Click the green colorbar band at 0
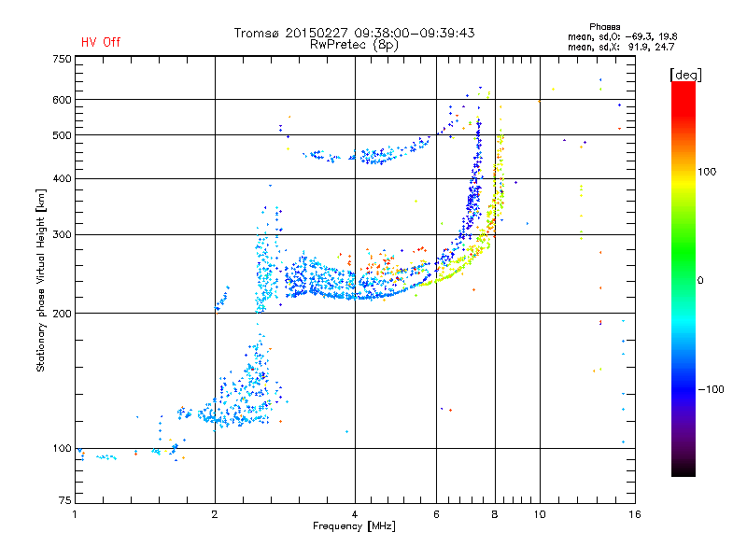Screen dimensions: 747x560 (x=684, y=280)
